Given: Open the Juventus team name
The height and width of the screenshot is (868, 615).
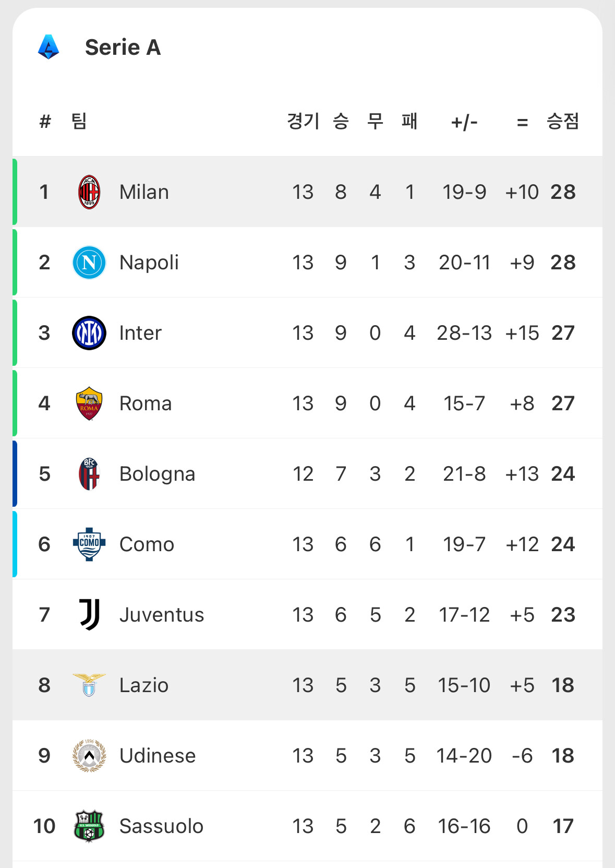Looking at the screenshot, I should click(x=162, y=615).
